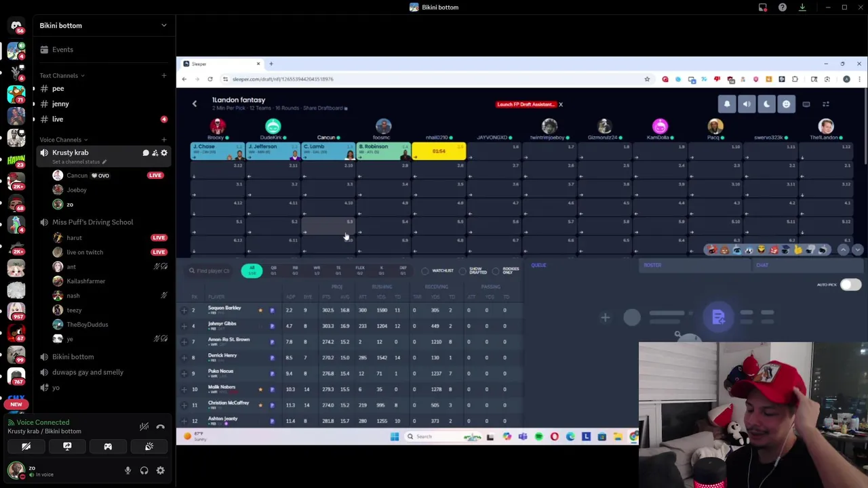Open the Amon-Ra St. Brown player row

pos(350,342)
